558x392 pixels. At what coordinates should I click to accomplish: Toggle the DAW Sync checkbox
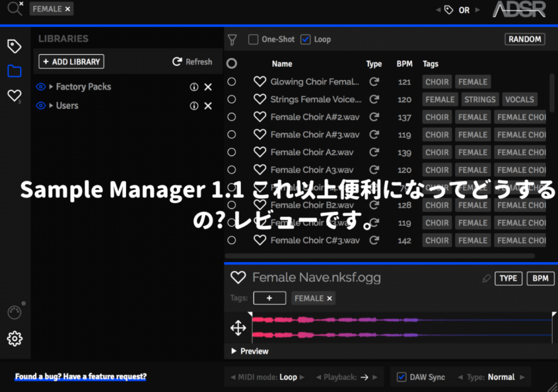(x=402, y=377)
